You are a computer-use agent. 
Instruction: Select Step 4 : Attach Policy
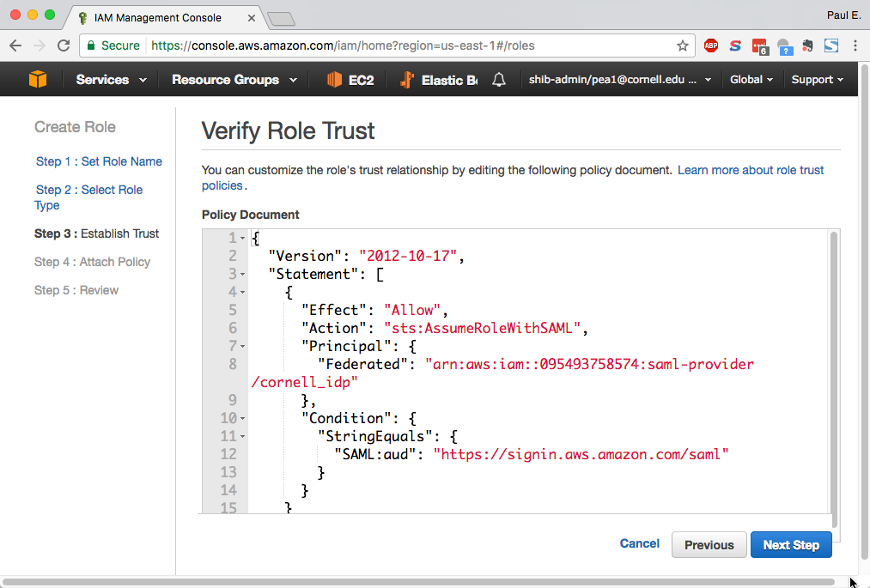point(92,262)
